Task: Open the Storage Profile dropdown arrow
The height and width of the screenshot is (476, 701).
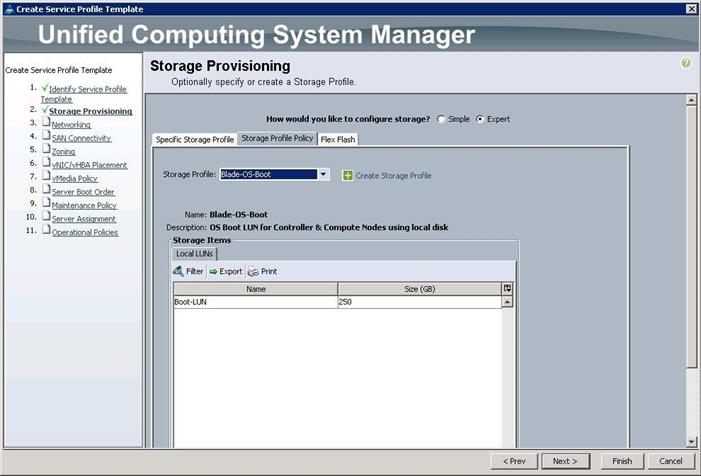Action: pos(323,174)
